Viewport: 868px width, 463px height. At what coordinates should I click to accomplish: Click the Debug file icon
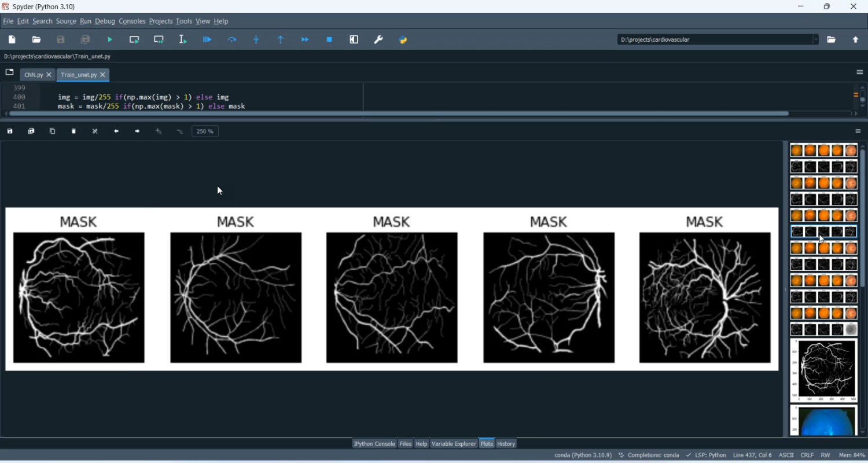pyautogui.click(x=208, y=40)
